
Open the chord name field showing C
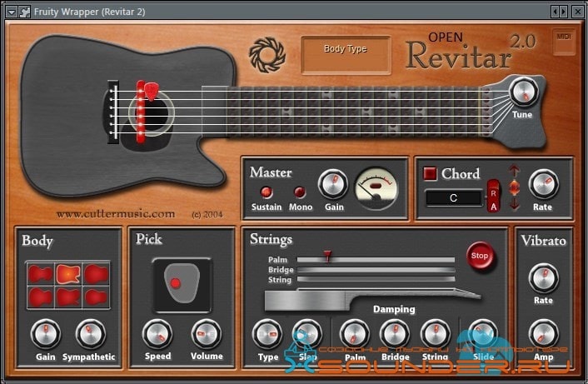click(453, 198)
